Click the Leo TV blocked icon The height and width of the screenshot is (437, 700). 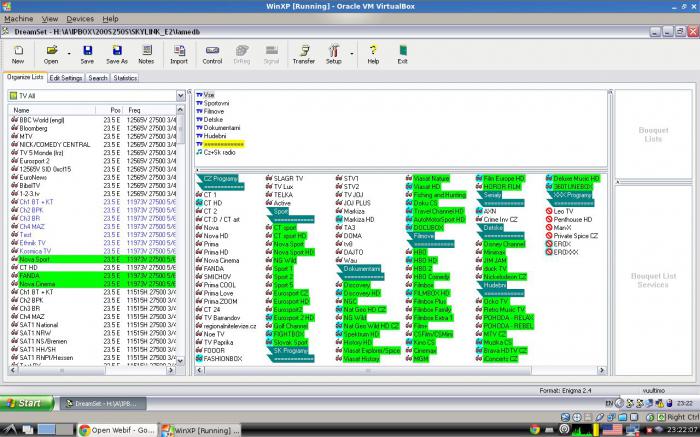[549, 211]
